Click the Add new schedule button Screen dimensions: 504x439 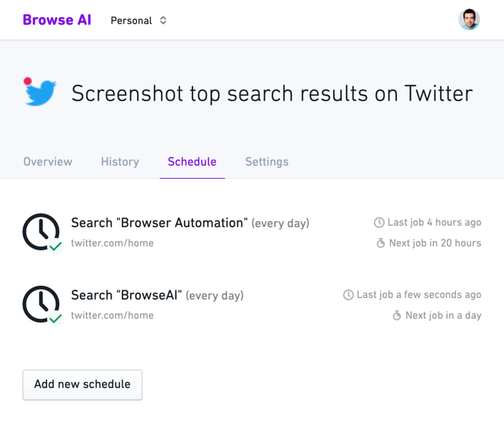pos(82,384)
